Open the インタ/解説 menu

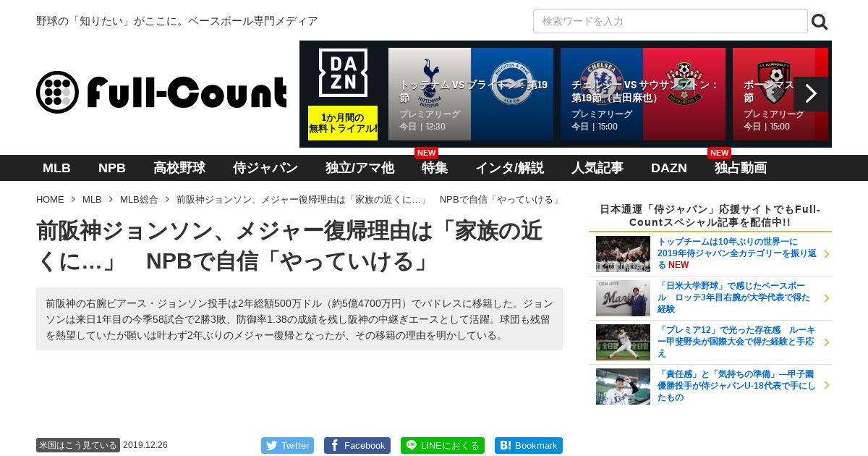[x=509, y=168]
